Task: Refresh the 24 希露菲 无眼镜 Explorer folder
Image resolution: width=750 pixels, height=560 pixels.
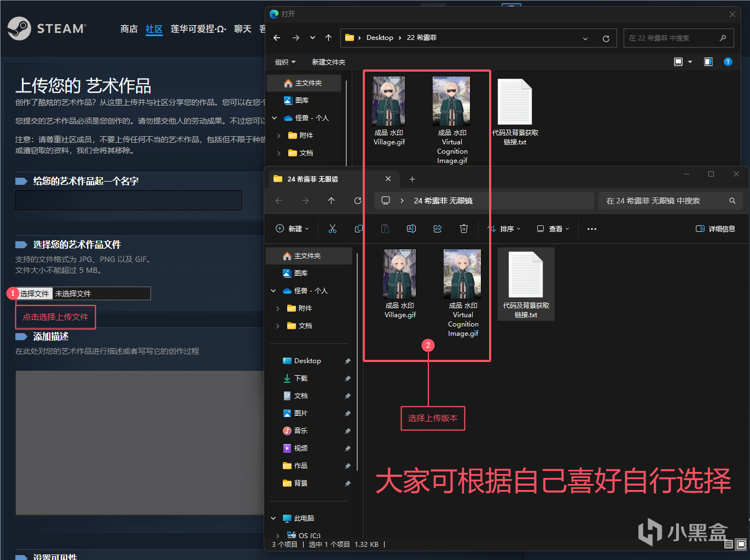Action: coord(358,201)
